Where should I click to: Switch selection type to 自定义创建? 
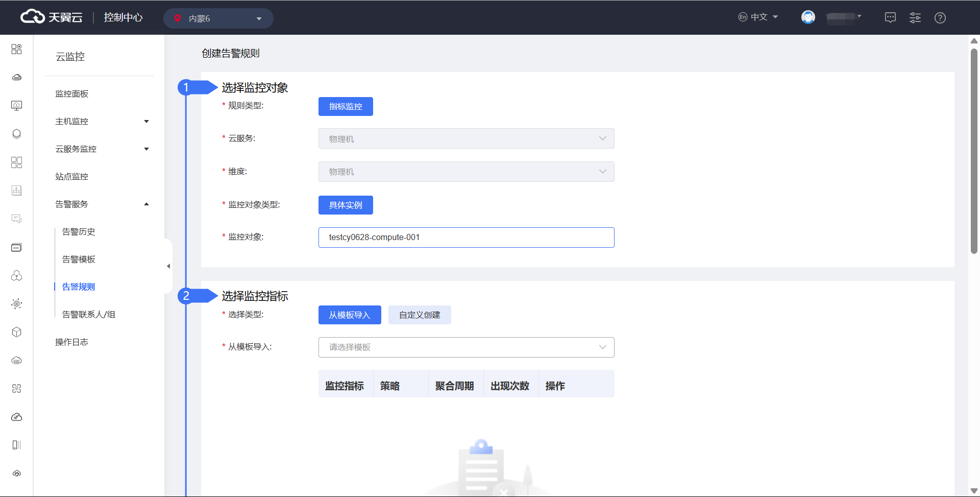(420, 315)
